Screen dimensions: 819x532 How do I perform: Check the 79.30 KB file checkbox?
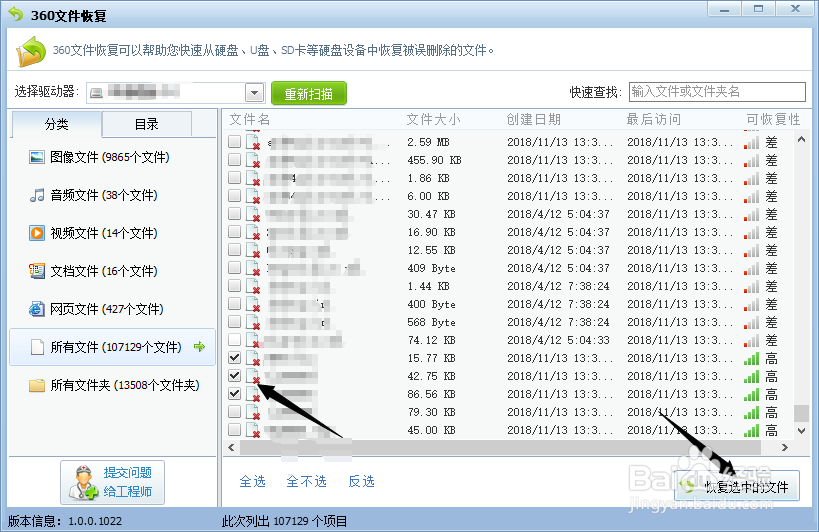(x=235, y=411)
